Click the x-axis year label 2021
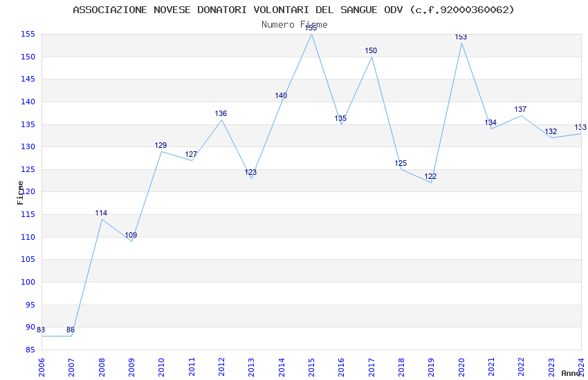This screenshot has width=588, height=380. [491, 367]
